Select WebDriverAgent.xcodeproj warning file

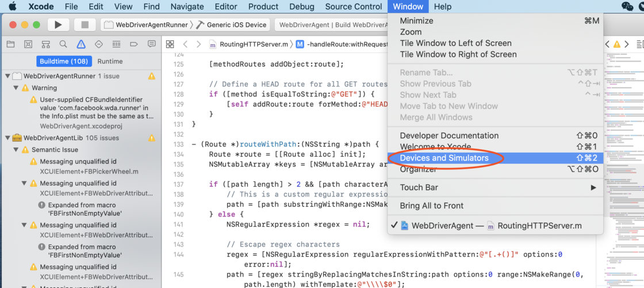[81, 126]
